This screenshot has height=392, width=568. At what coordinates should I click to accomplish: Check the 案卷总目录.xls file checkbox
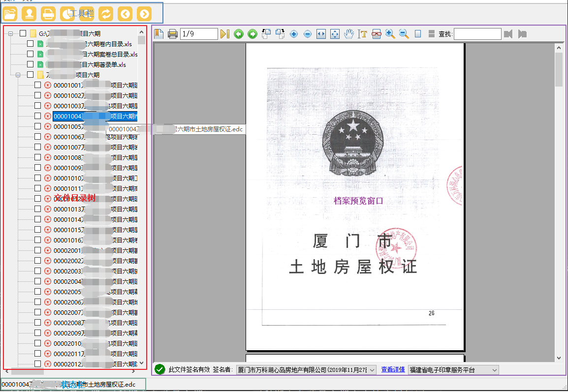point(31,54)
